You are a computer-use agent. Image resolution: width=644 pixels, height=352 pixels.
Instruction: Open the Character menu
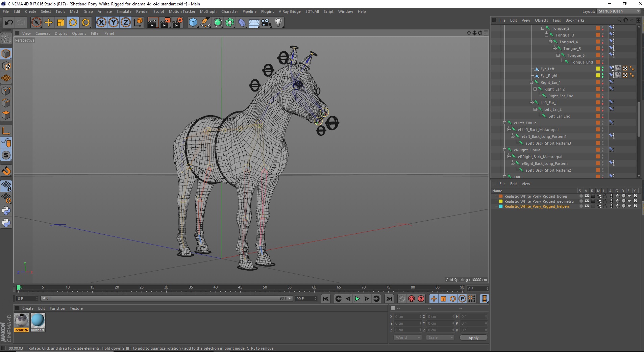tap(229, 11)
